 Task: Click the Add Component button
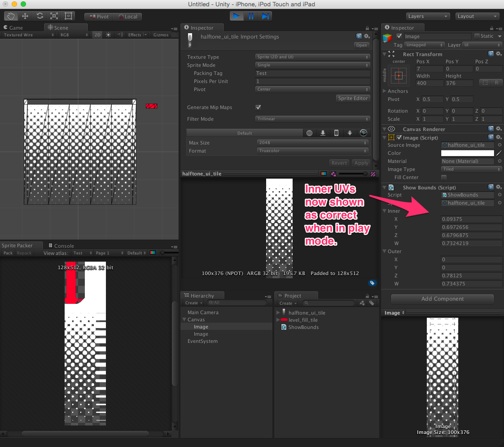pyautogui.click(x=443, y=299)
